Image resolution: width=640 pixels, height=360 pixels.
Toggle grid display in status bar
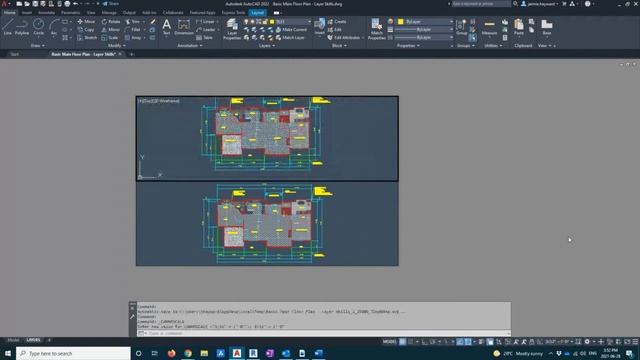click(402, 342)
